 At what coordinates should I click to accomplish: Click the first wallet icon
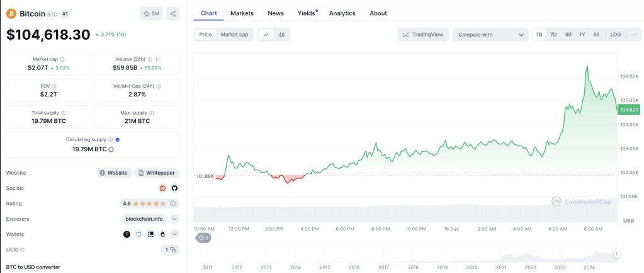click(127, 235)
